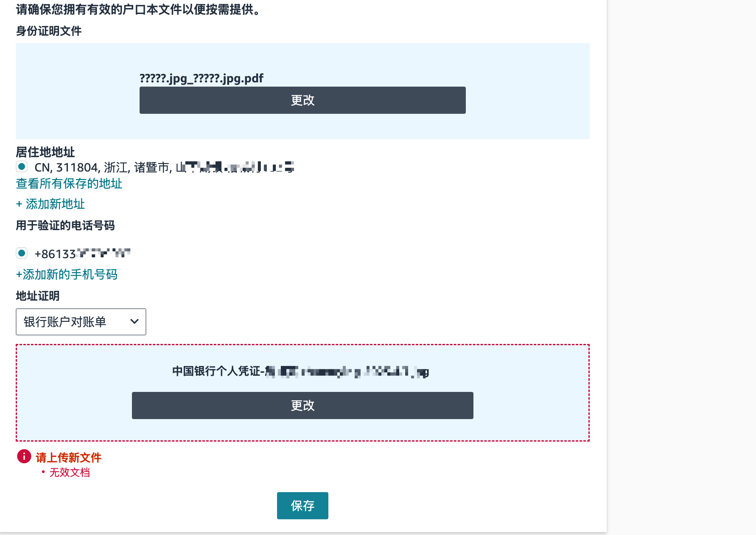Click the dashed-border address proof upload area
The width and height of the screenshot is (756, 535).
pyautogui.click(x=302, y=393)
